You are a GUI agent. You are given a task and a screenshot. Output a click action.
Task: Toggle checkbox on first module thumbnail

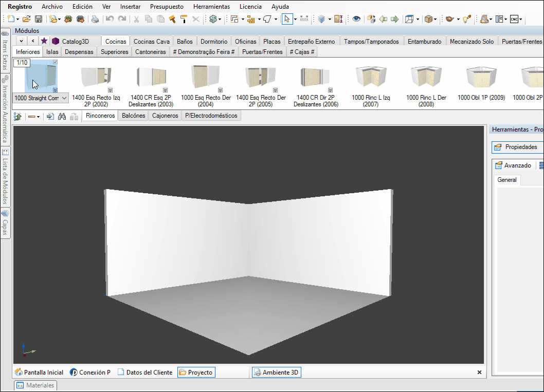pos(55,62)
